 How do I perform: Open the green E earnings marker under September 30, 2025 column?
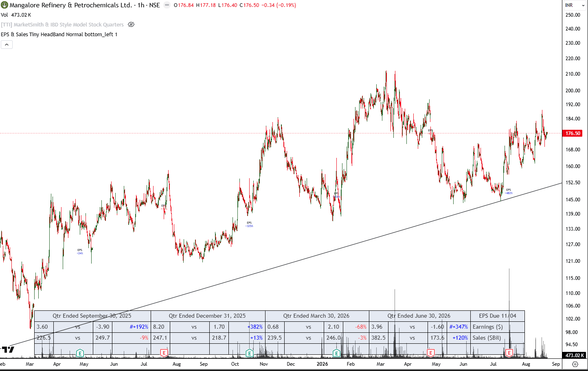(80, 353)
